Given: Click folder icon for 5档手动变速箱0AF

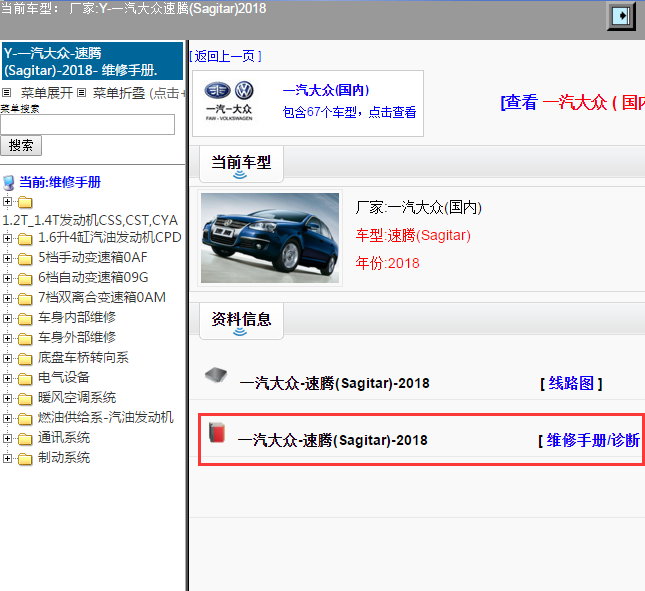Looking at the screenshot, I should coord(25,259).
